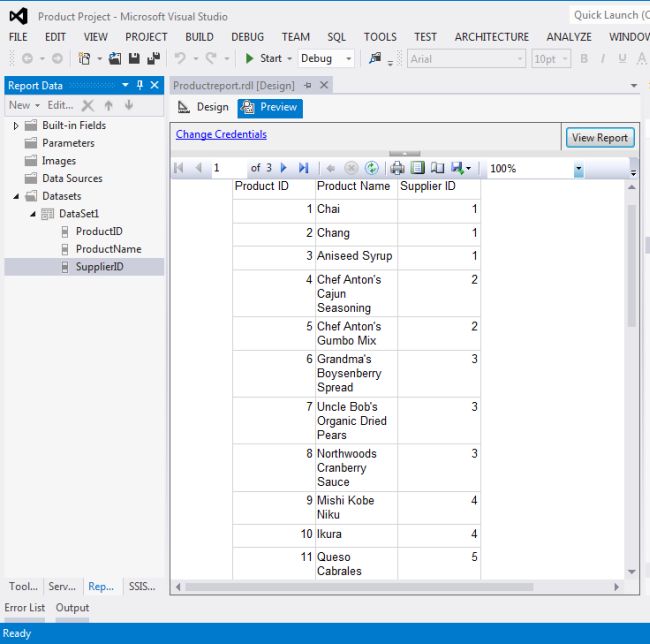Viewport: 650px width, 644px height.
Task: Click the Print report icon
Action: pos(397,168)
